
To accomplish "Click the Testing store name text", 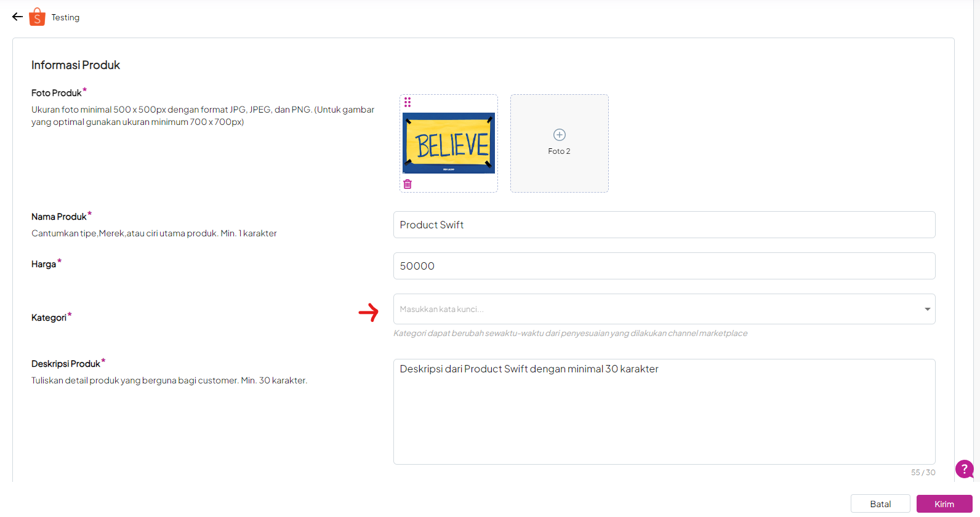I will (x=65, y=17).
